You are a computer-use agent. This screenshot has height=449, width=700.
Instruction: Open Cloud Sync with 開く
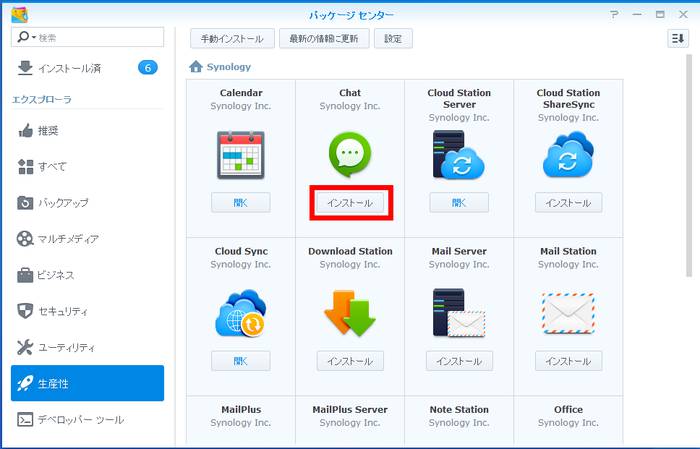pyautogui.click(x=241, y=361)
